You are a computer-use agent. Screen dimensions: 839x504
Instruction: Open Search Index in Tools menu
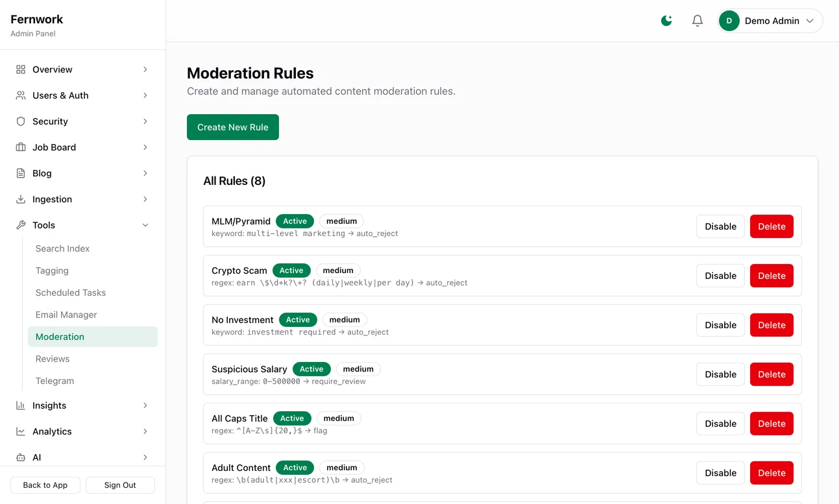point(93,248)
